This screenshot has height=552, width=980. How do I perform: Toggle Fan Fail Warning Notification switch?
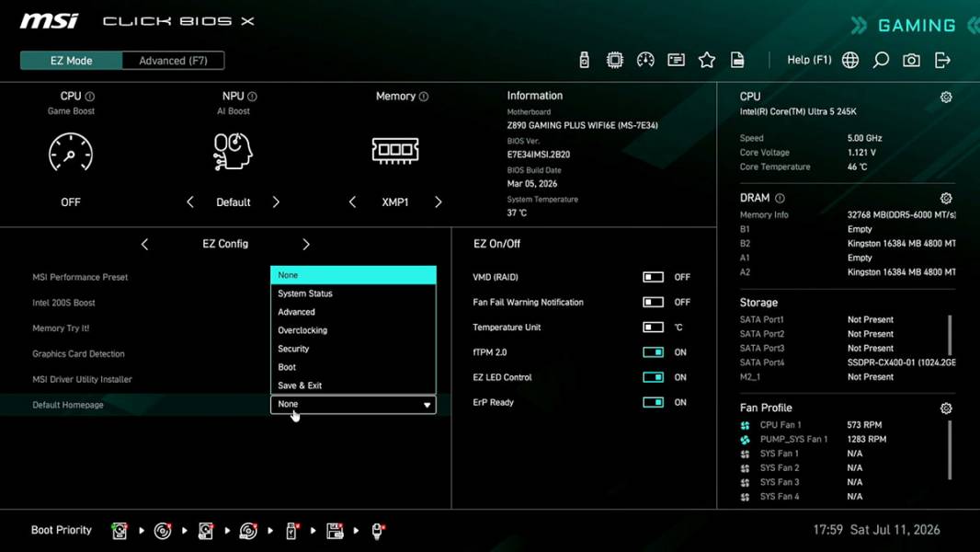[653, 302]
